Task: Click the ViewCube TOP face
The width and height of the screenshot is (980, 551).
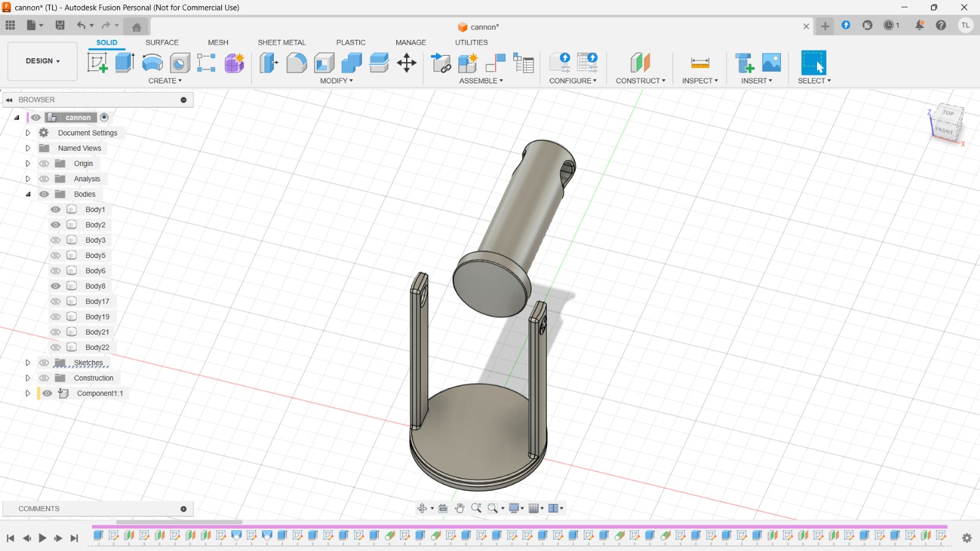Action: 948,113
